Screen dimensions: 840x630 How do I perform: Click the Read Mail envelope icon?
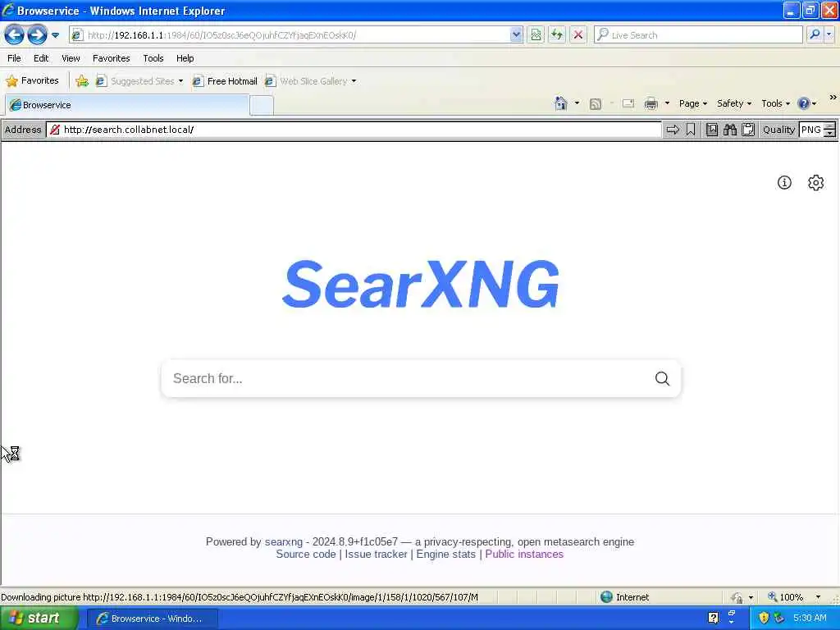click(x=628, y=103)
